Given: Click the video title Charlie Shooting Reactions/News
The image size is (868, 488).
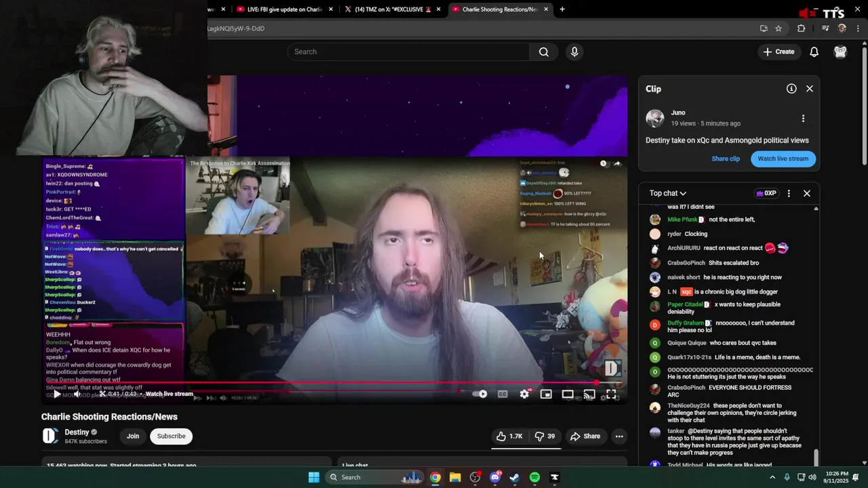Looking at the screenshot, I should (x=109, y=417).
